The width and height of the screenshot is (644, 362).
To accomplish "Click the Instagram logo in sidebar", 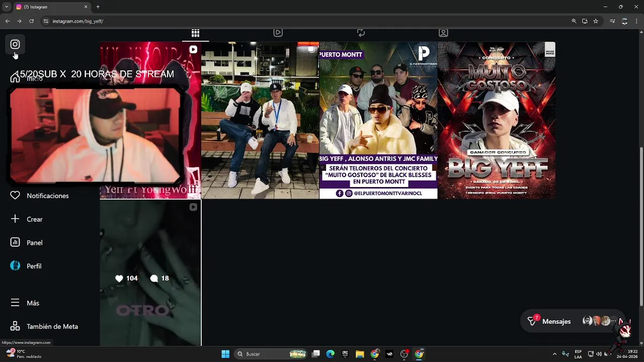I will coord(15,44).
